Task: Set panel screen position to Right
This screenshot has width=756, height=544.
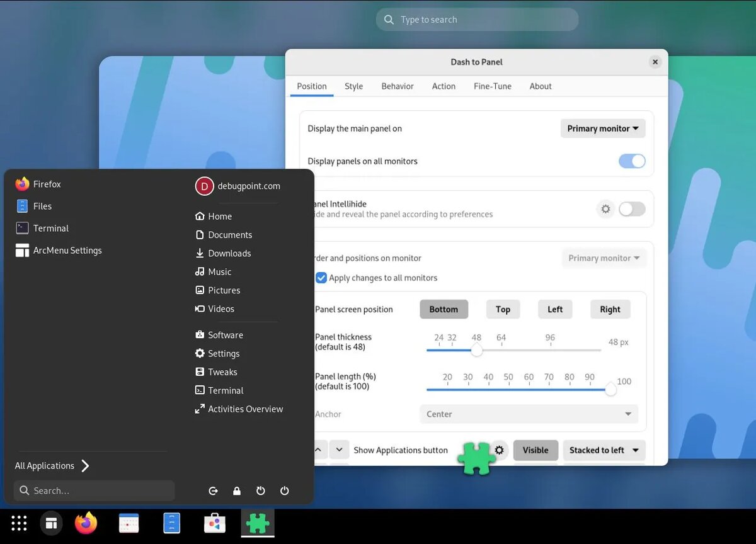Action: coord(610,309)
